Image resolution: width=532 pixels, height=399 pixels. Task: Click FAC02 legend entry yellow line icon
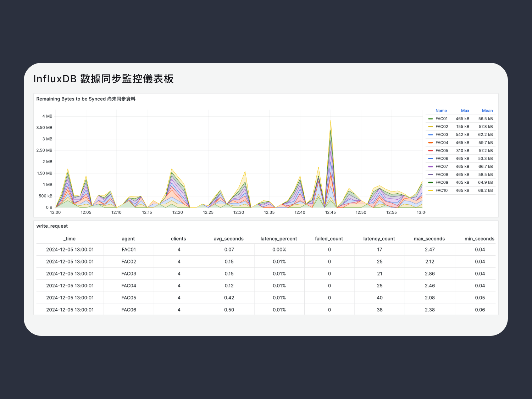coord(430,127)
